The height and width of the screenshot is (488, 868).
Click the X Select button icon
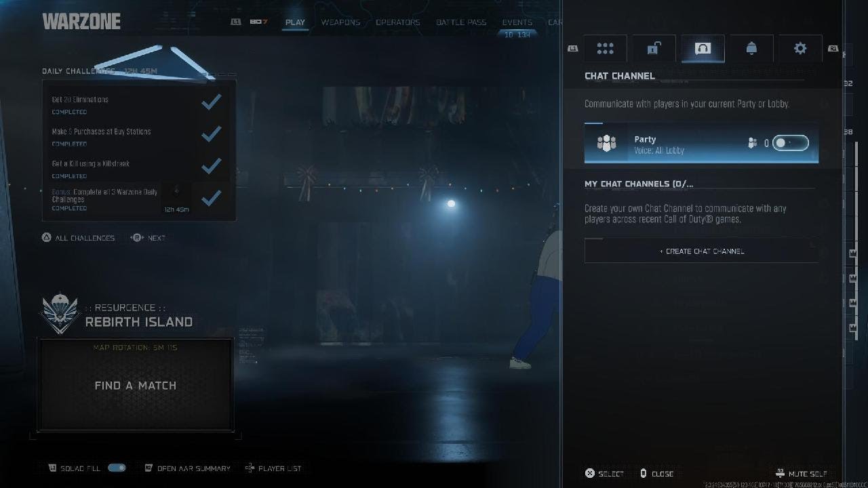click(x=589, y=474)
